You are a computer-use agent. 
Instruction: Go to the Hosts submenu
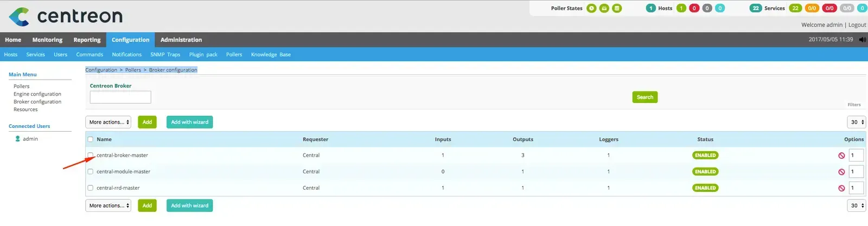(x=11, y=54)
